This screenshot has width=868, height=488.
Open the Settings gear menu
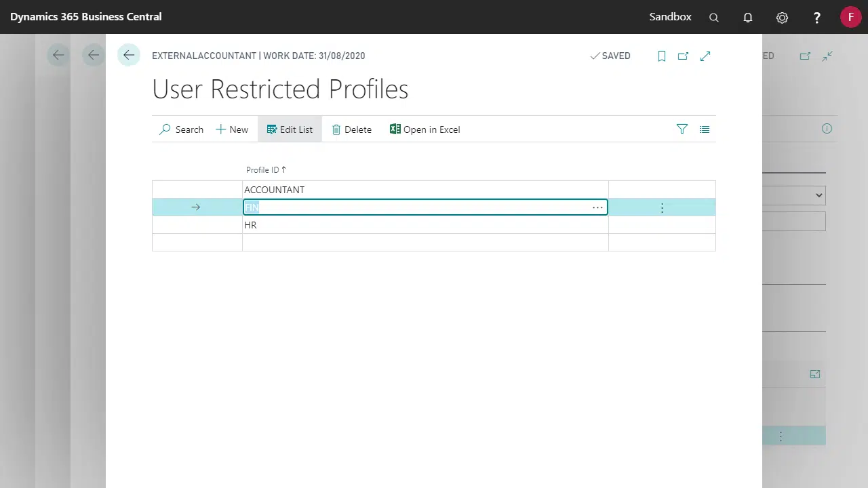coord(782,18)
